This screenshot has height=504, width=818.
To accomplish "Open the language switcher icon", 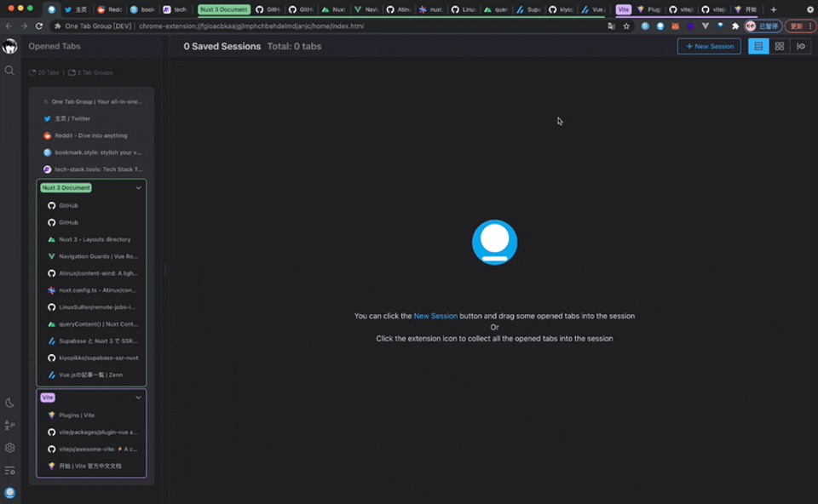I will pyautogui.click(x=9, y=426).
